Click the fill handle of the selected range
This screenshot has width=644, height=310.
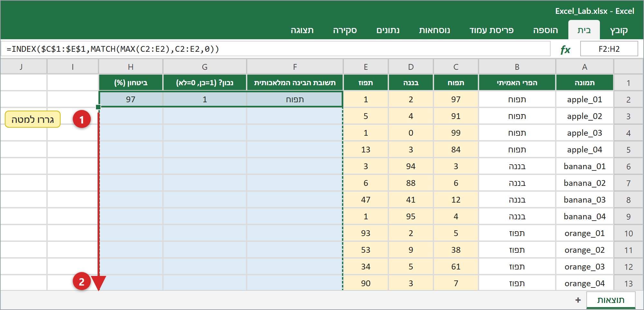point(98,107)
